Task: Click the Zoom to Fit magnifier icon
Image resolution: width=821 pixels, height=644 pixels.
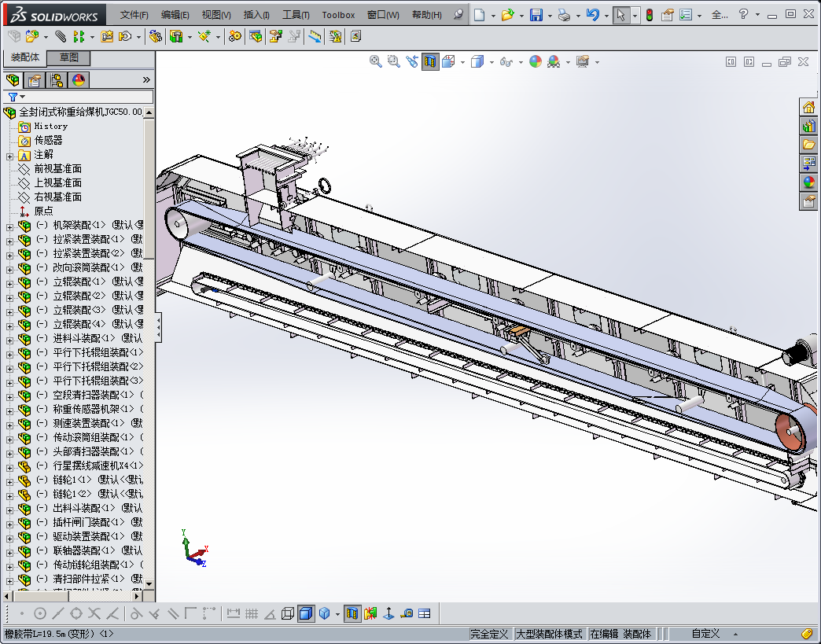Action: (x=376, y=61)
